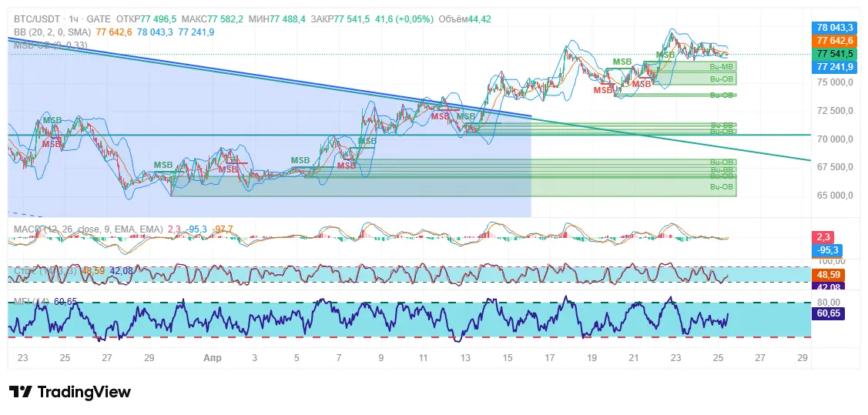Screen dimensions: 868x415
Task: Click the red 2,3 MACD axis label
Action: (x=823, y=237)
